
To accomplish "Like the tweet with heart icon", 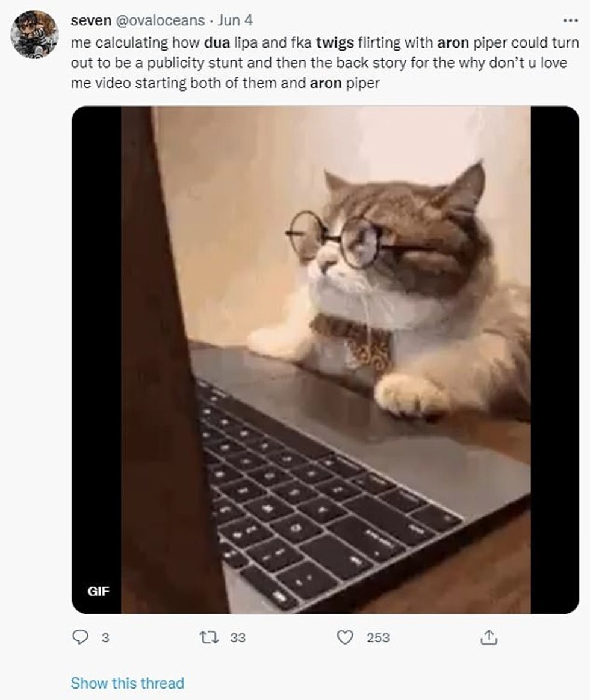I will pyautogui.click(x=344, y=637).
